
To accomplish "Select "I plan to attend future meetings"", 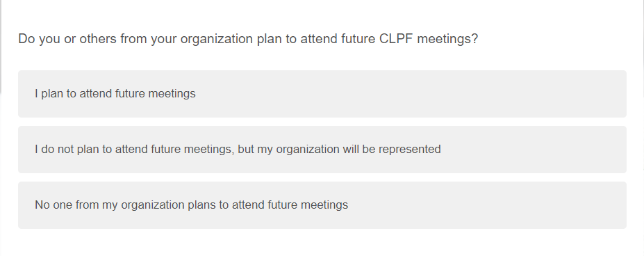I will (322, 94).
